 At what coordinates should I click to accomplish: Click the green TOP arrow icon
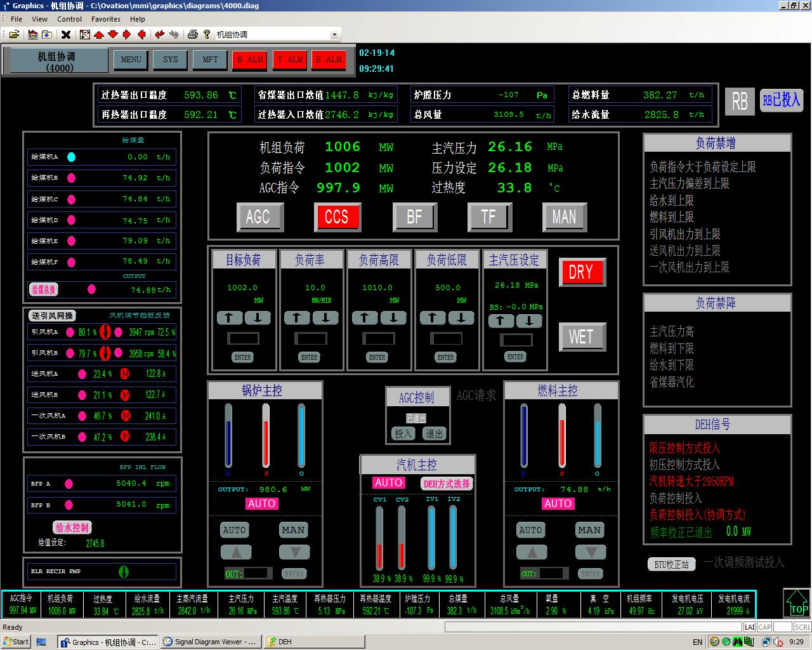pyautogui.click(x=797, y=603)
